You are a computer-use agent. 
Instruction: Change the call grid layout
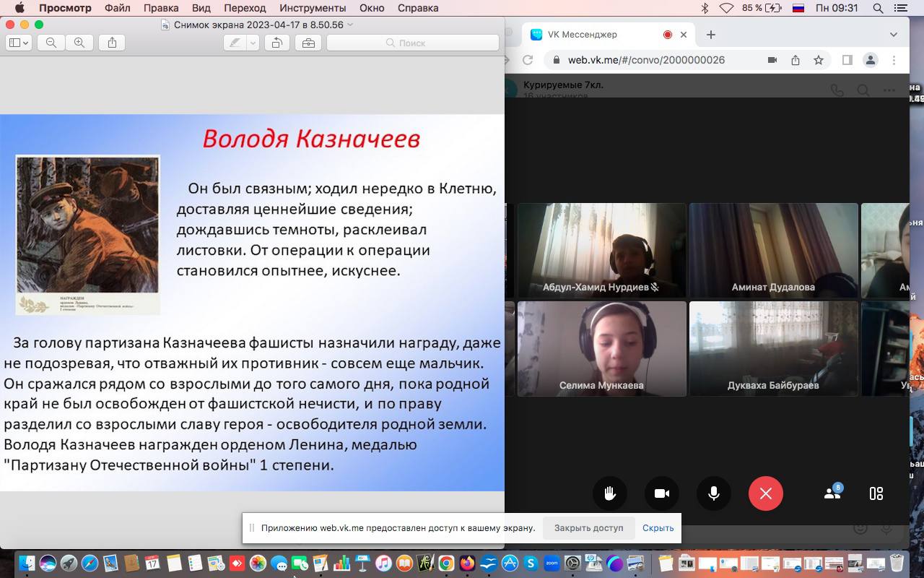tap(876, 493)
